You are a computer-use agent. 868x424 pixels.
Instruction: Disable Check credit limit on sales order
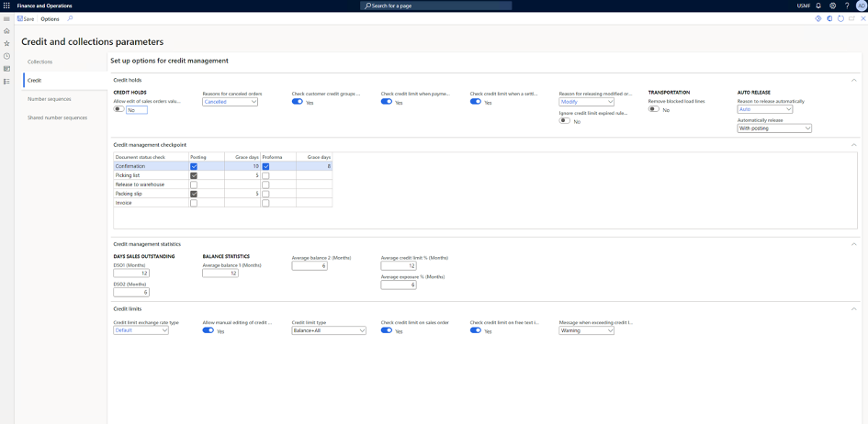[x=387, y=330]
